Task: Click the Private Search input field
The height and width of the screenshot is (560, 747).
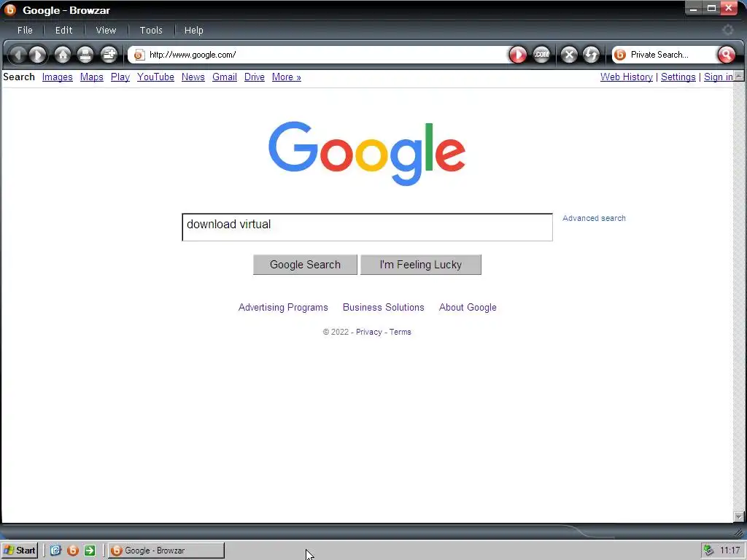Action: pos(672,55)
